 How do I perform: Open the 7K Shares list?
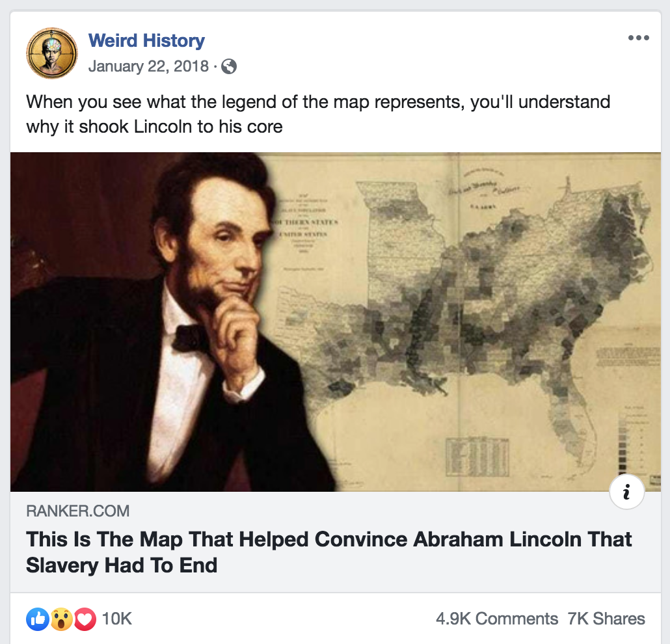606,619
